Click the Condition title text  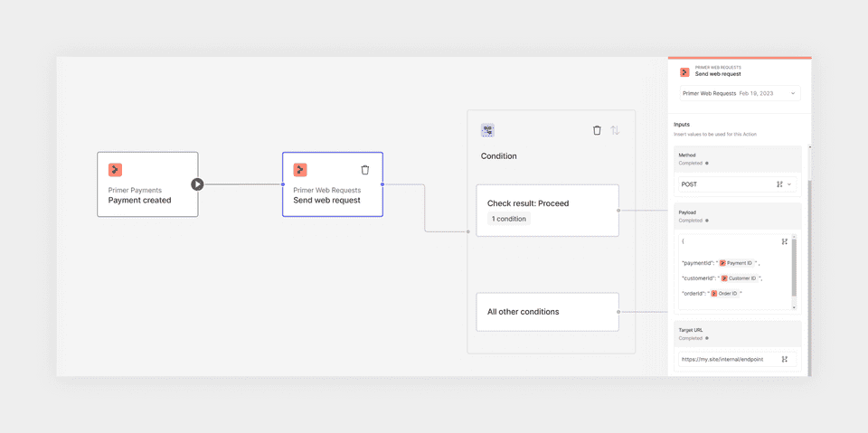click(x=499, y=156)
